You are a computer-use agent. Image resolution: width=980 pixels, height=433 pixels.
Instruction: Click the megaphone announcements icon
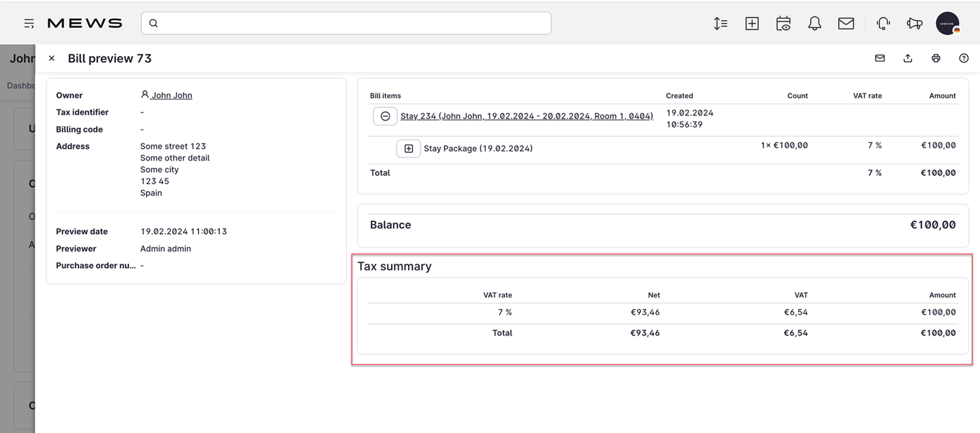pos(915,24)
